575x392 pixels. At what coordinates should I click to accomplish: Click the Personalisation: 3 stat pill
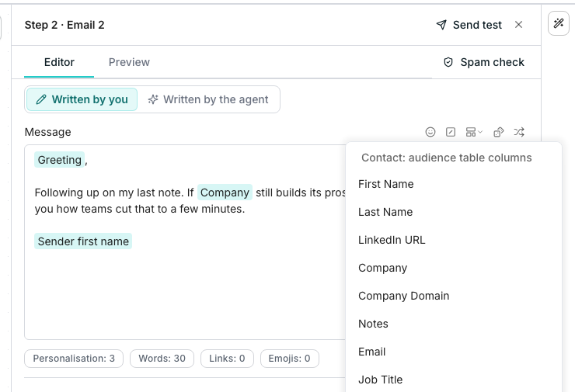pyautogui.click(x=74, y=359)
